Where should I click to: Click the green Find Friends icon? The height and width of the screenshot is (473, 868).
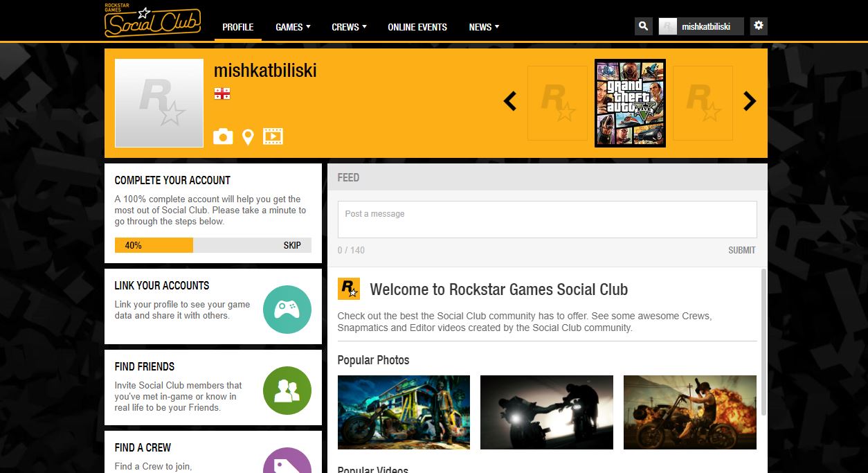pyautogui.click(x=287, y=391)
